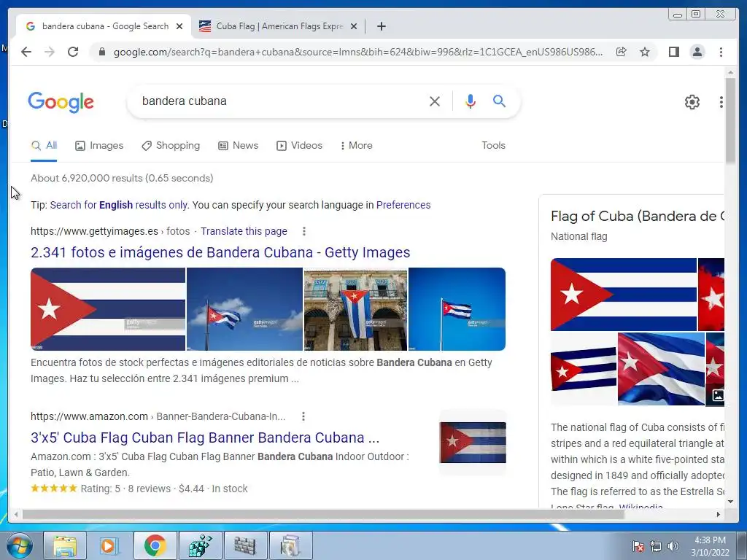Open Getty thumbnail of flag on blue sky
Viewport: 747px width, 560px height.
point(457,309)
